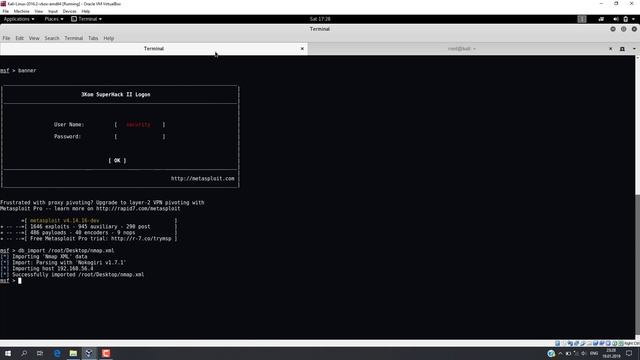This screenshot has height=360, width=640.
Task: Open VirtualBox Devices menu
Action: [69, 11]
